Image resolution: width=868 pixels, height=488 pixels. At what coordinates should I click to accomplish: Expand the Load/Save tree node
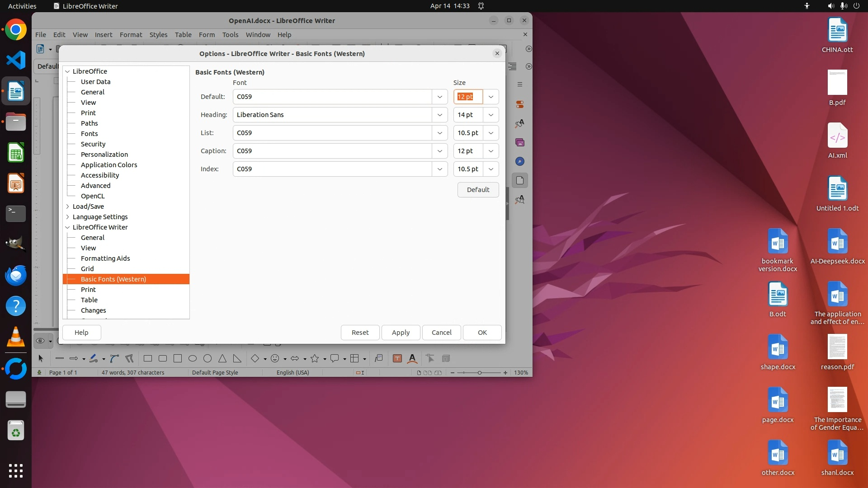[x=68, y=206]
